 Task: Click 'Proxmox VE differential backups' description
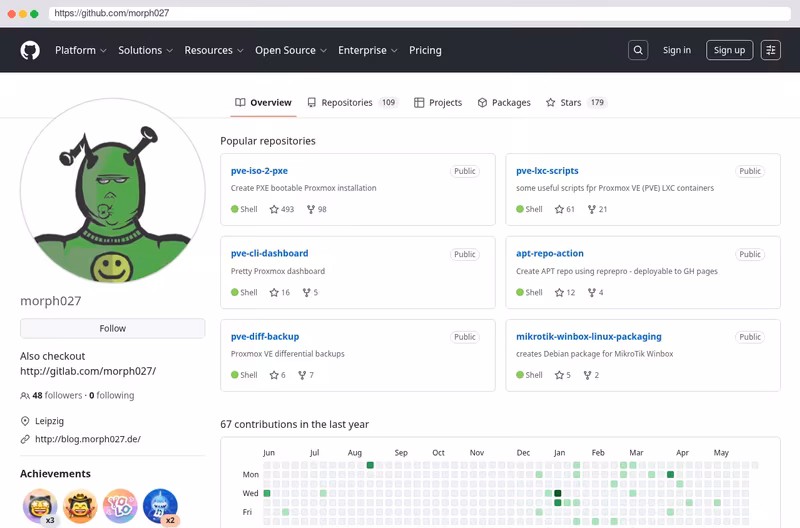click(287, 354)
